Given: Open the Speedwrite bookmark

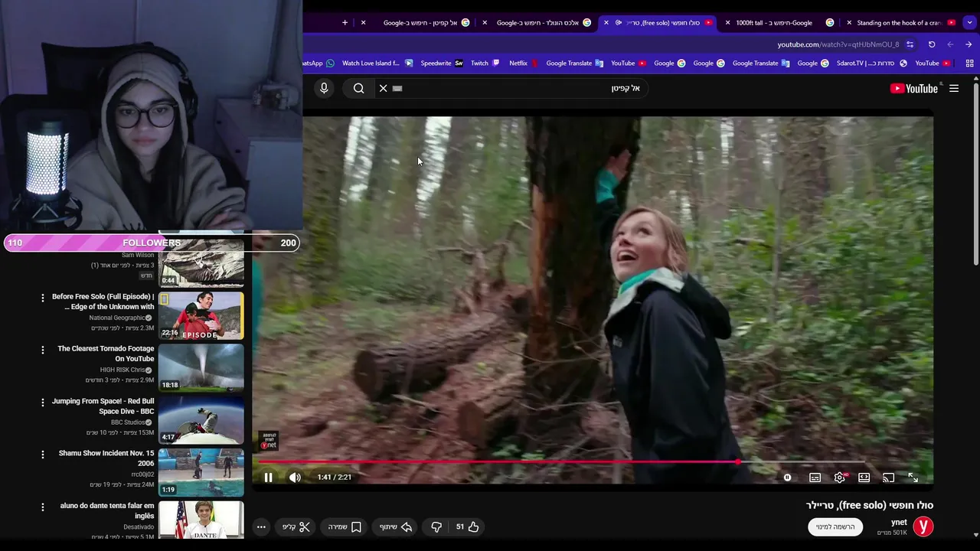Looking at the screenshot, I should (x=442, y=63).
